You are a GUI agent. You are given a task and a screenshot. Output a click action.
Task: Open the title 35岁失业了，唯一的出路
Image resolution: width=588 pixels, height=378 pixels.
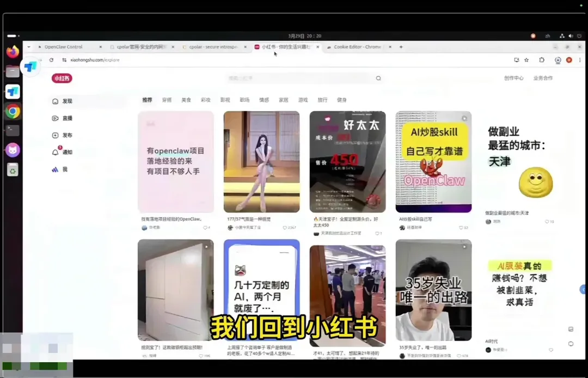tap(422, 347)
